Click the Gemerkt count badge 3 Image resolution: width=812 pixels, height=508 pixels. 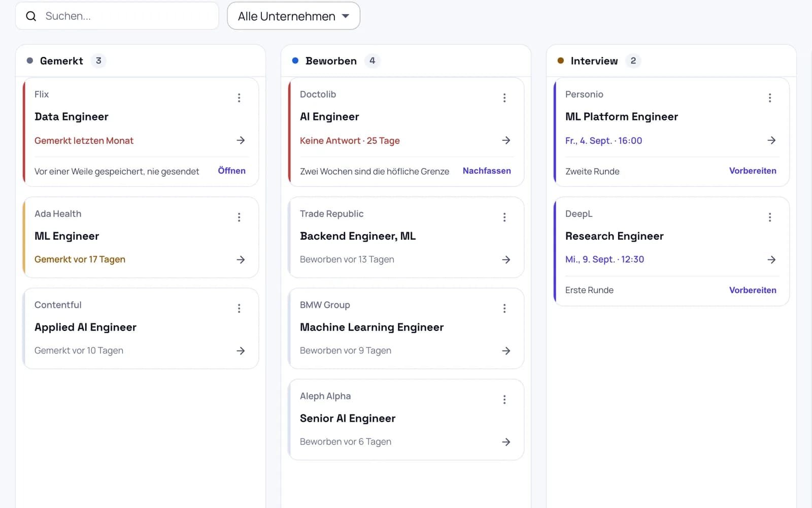pos(98,61)
